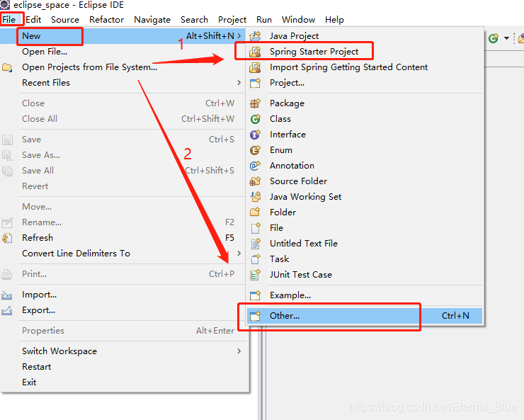The width and height of the screenshot is (524, 420).
Task: Select Other... entry in New submenu
Action: pyautogui.click(x=365, y=316)
